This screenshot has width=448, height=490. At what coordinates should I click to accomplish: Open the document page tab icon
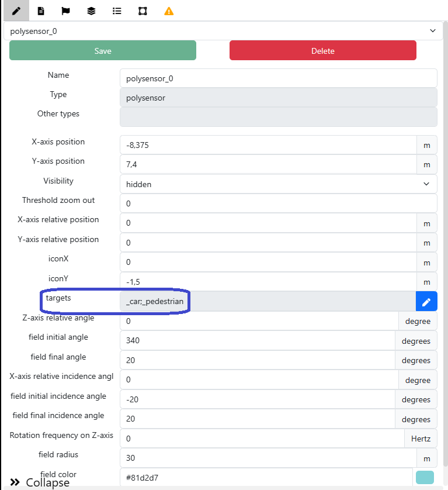click(x=41, y=11)
